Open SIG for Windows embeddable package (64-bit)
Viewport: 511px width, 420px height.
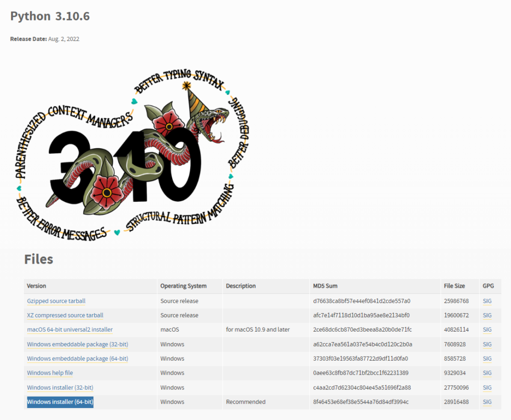tap(487, 359)
